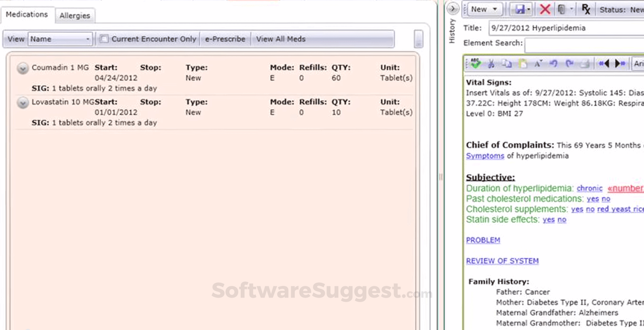Click into the Element Search field
644x330 pixels.
585,45
